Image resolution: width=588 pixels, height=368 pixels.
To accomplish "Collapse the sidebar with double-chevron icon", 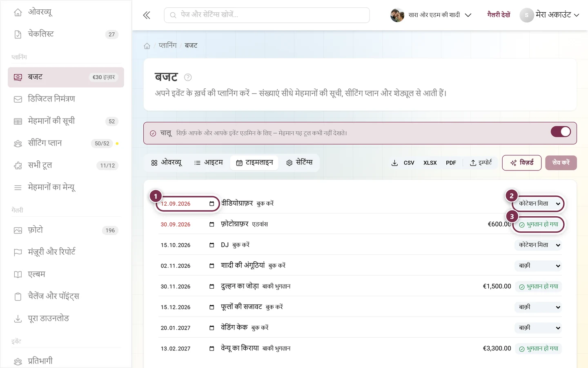I will tap(147, 15).
